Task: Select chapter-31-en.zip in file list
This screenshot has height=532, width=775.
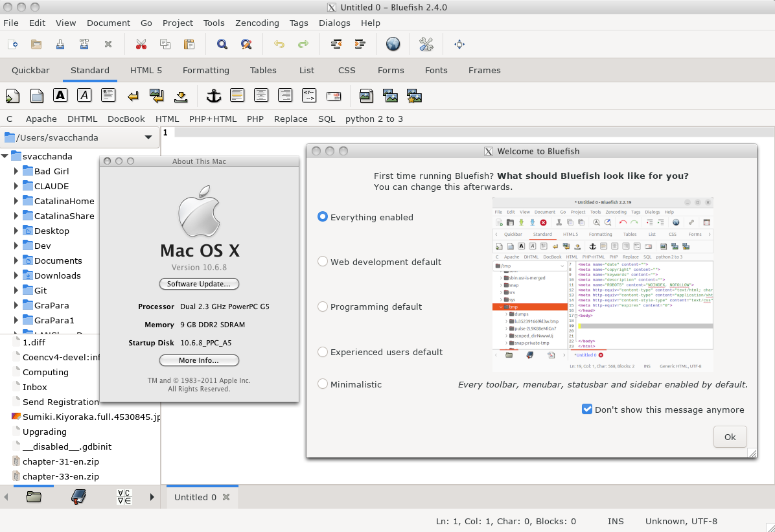Action: 61,461
